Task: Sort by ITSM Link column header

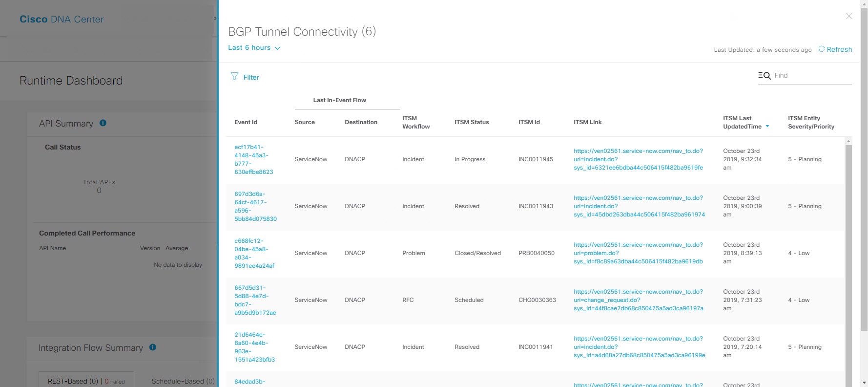Action: click(x=588, y=122)
